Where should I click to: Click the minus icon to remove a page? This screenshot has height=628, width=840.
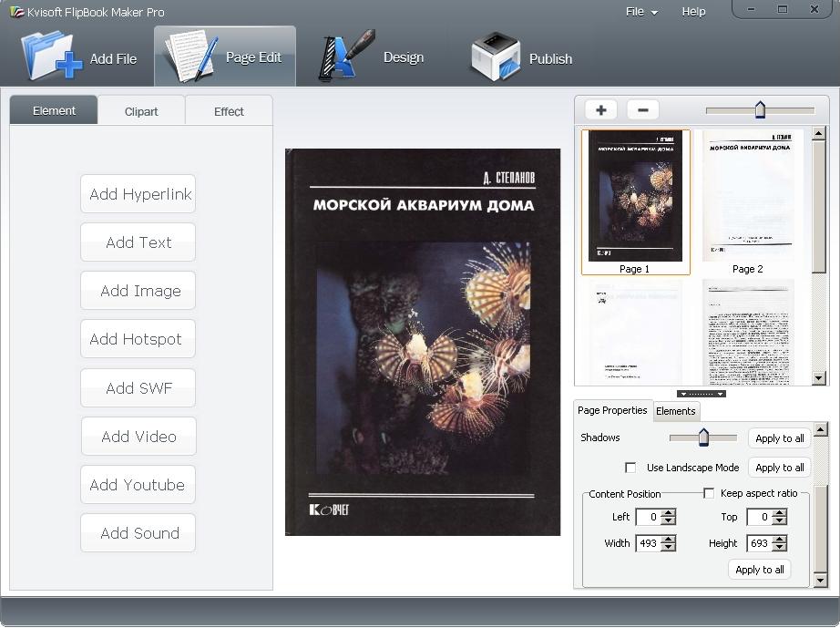[643, 110]
